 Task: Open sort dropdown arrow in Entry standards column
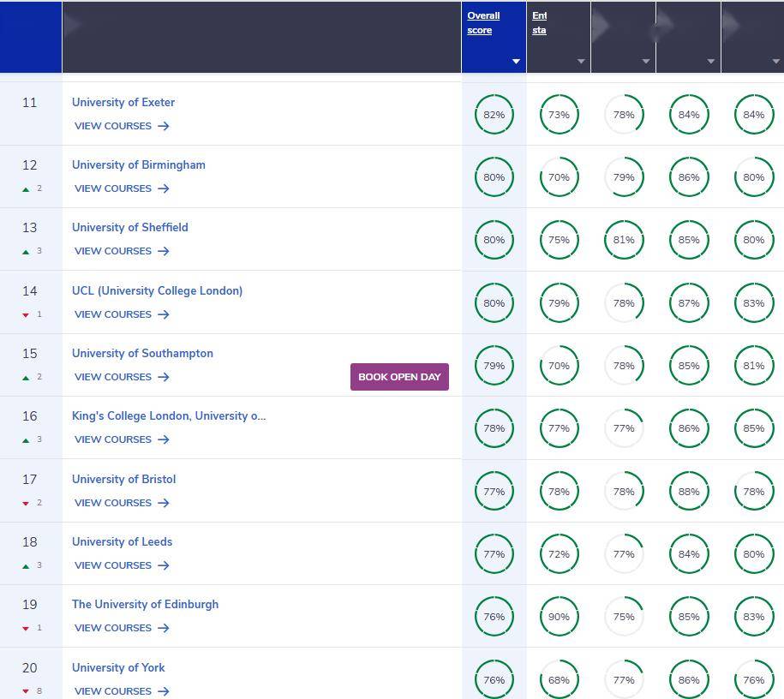580,62
